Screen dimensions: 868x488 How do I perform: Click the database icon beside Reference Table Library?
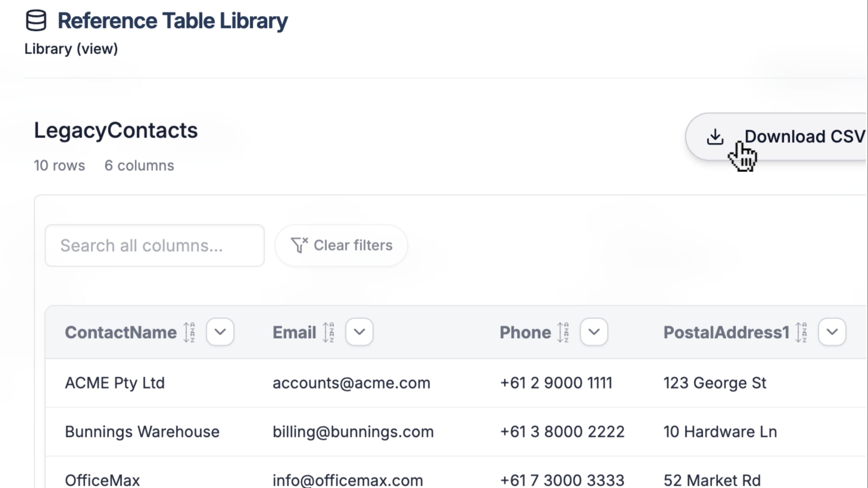pos(36,21)
